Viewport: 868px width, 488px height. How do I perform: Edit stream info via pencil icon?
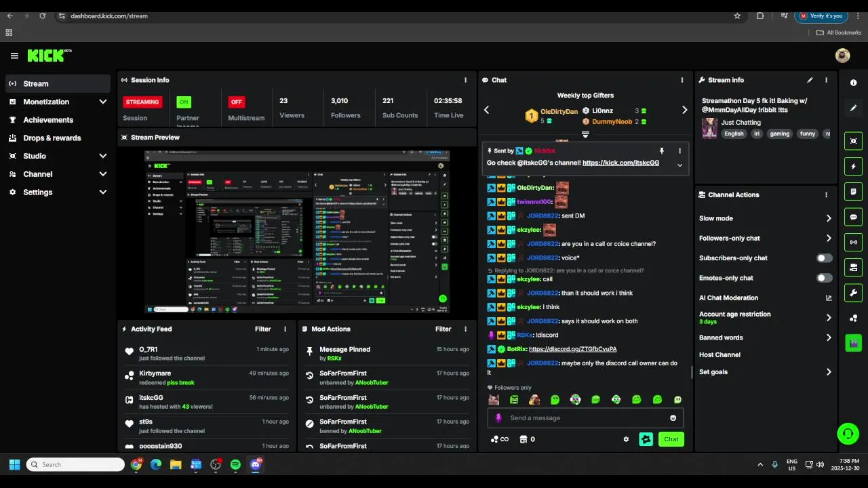pyautogui.click(x=810, y=80)
